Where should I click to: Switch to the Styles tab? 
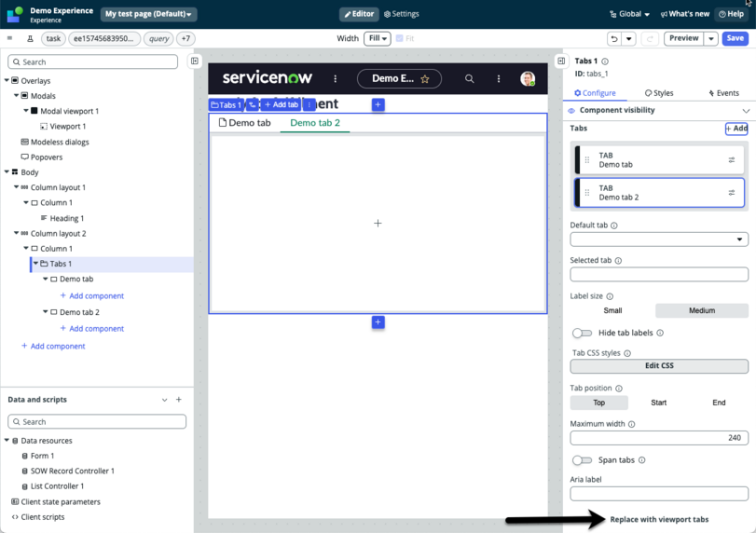(x=659, y=93)
